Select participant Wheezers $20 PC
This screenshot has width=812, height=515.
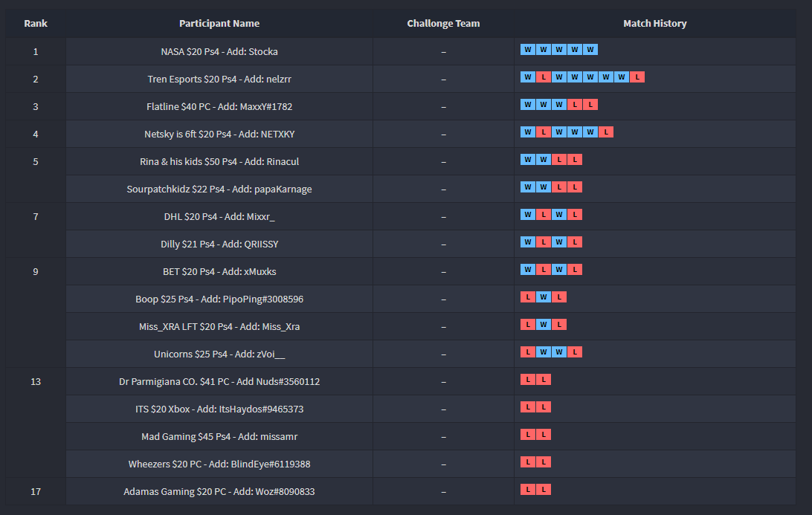click(x=219, y=463)
